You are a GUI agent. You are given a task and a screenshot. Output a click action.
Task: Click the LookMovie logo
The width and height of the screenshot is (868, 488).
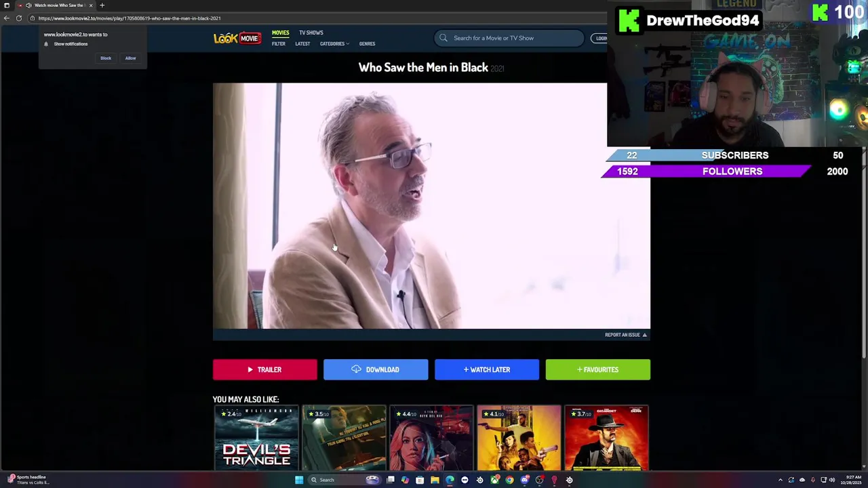[237, 38]
